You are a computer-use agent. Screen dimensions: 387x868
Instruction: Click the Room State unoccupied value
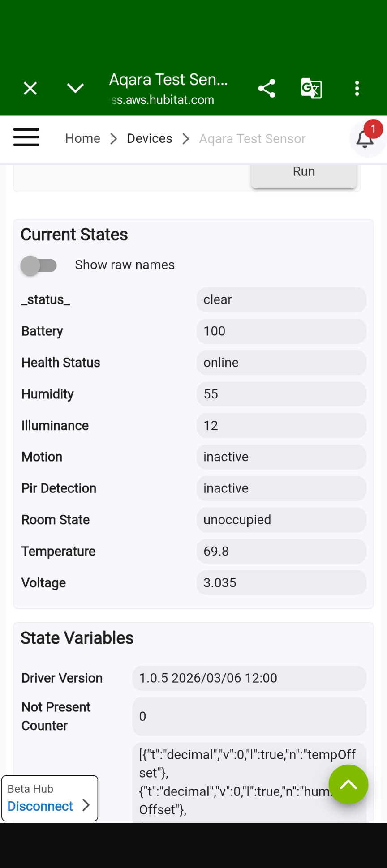tap(281, 520)
